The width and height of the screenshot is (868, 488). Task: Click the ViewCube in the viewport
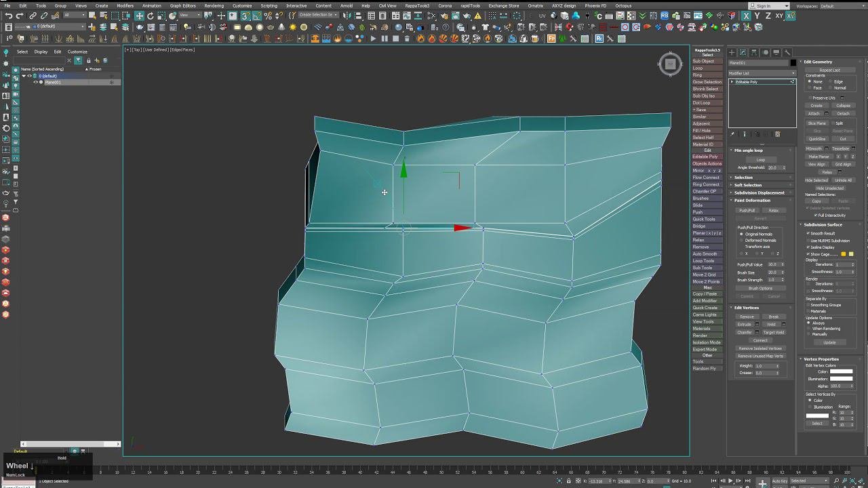pyautogui.click(x=670, y=64)
